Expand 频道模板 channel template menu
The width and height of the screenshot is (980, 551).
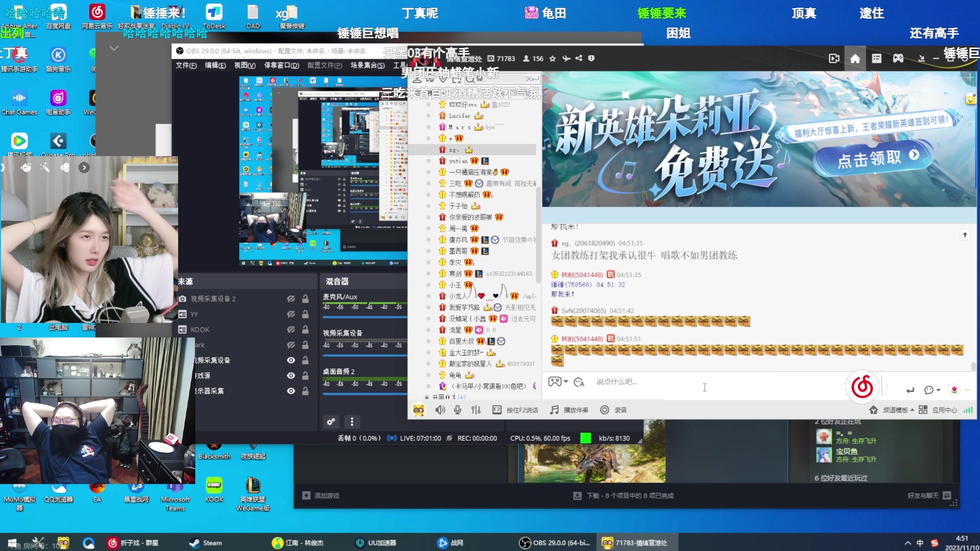pos(893,410)
